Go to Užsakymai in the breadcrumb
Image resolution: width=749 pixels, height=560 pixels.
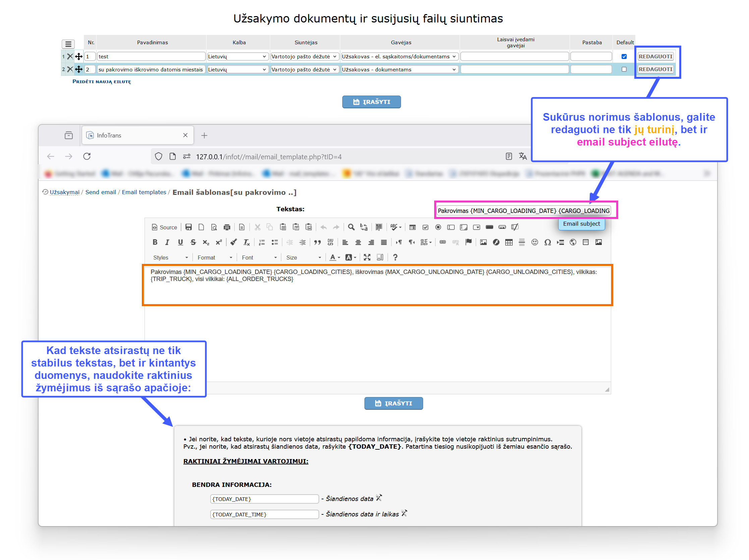pyautogui.click(x=65, y=192)
